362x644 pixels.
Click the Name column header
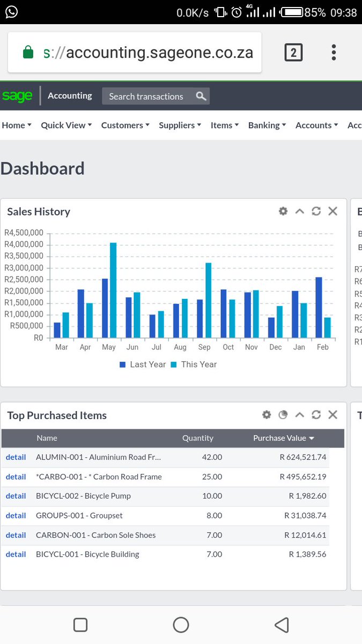point(47,438)
